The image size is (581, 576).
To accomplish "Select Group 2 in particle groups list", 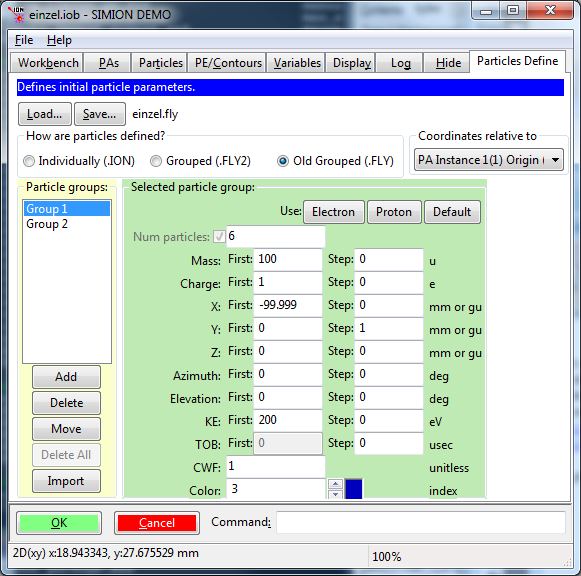I will pyautogui.click(x=67, y=224).
